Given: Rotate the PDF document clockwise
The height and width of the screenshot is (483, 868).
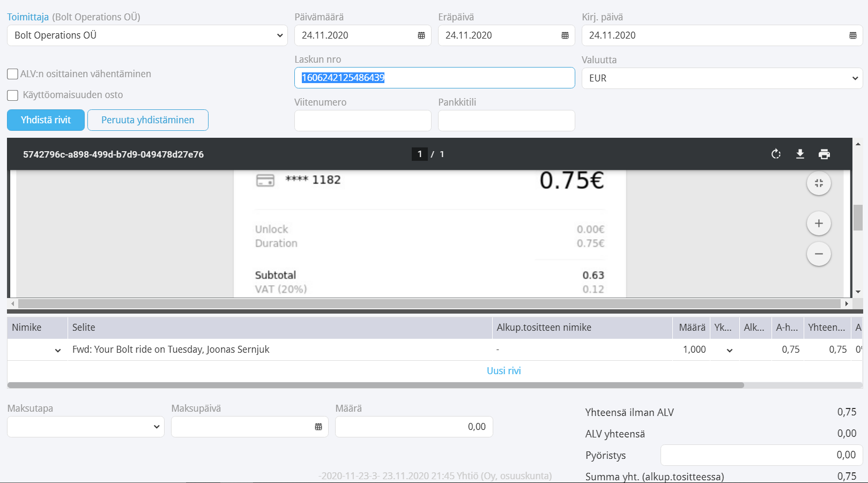Looking at the screenshot, I should (776, 154).
